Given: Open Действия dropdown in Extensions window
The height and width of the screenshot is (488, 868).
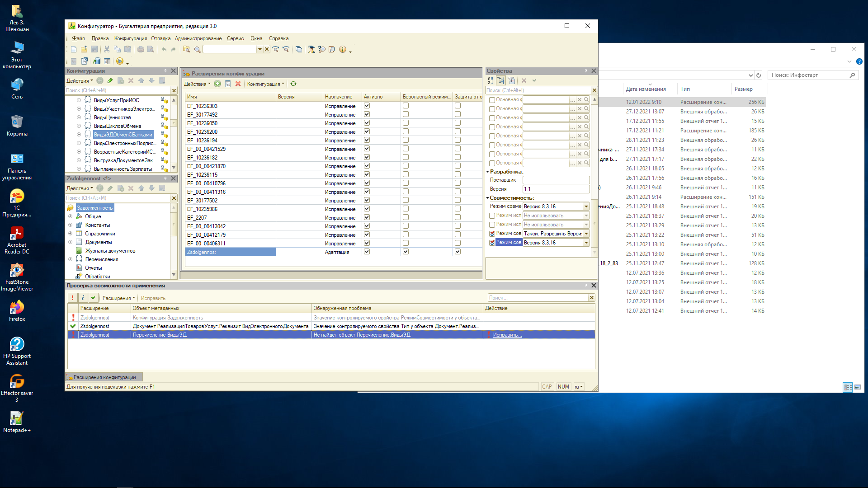Looking at the screenshot, I should pyautogui.click(x=197, y=84).
